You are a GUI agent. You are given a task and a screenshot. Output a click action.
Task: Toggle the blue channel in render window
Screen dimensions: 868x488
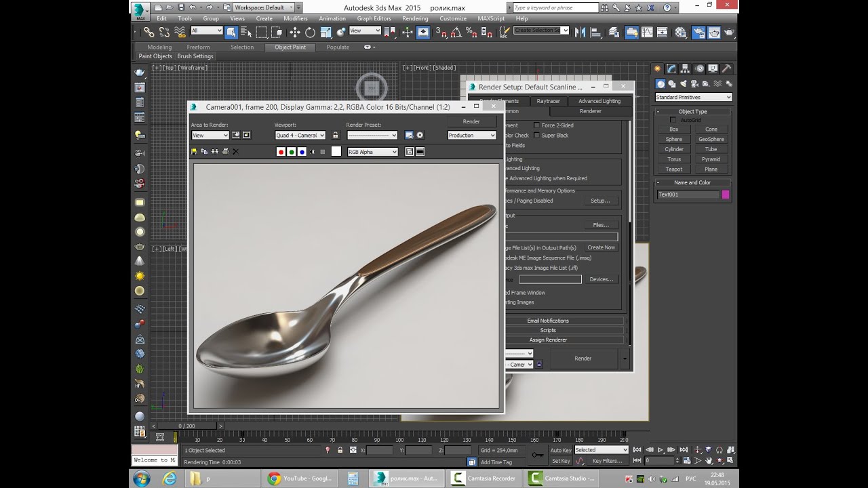click(302, 152)
